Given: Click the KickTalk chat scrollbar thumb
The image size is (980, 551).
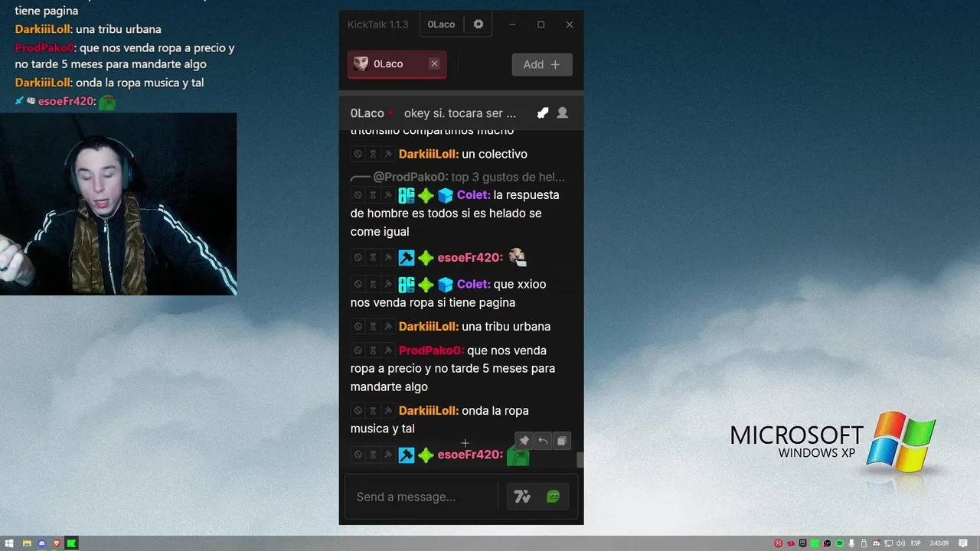Looking at the screenshot, I should tap(580, 459).
